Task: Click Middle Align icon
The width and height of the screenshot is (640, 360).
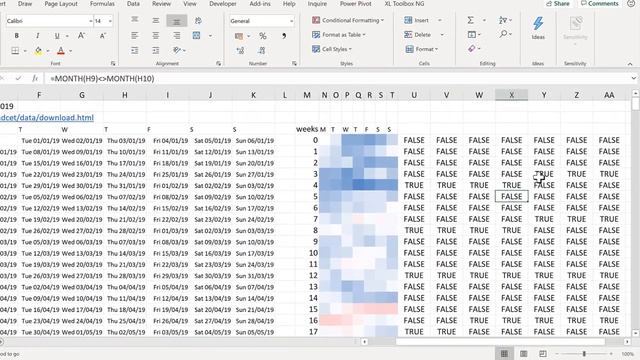Action: [x=156, y=20]
